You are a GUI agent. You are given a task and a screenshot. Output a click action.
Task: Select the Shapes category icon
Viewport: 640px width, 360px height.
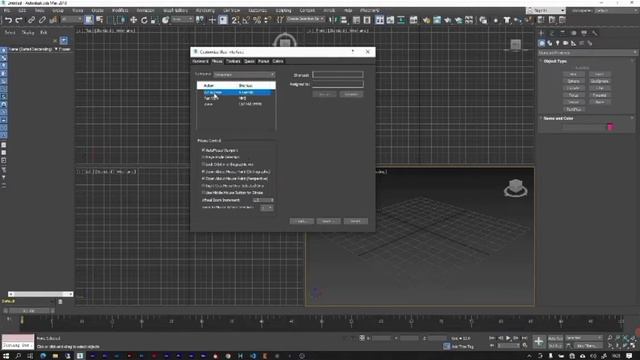550,43
